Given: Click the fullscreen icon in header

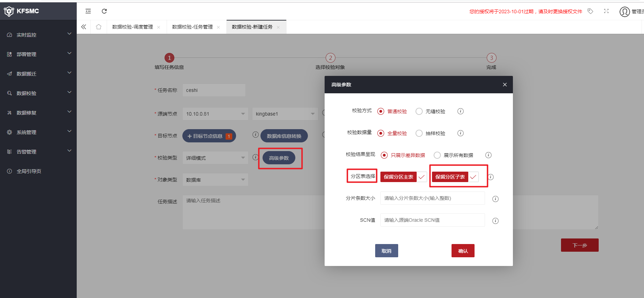Looking at the screenshot, I should point(606,11).
